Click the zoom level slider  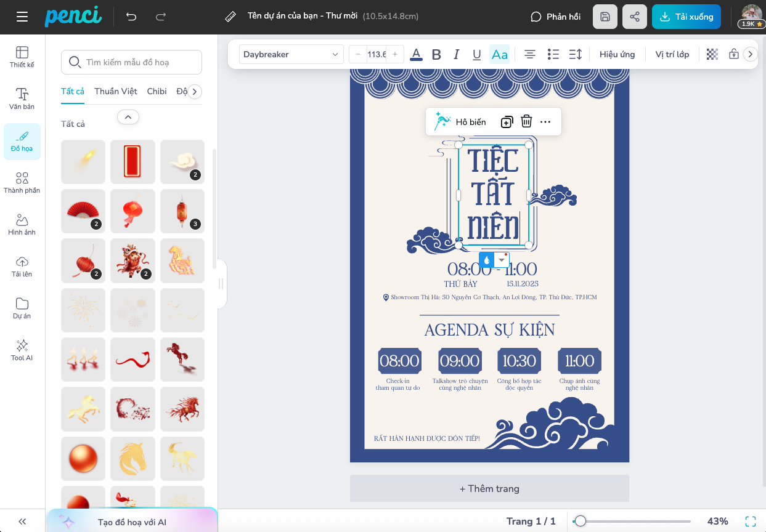(x=632, y=522)
